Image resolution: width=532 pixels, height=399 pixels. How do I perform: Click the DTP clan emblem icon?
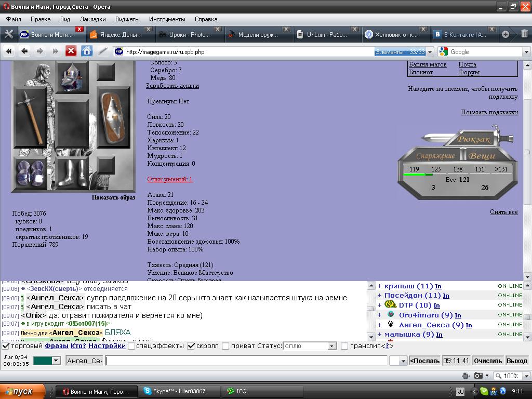point(391,304)
